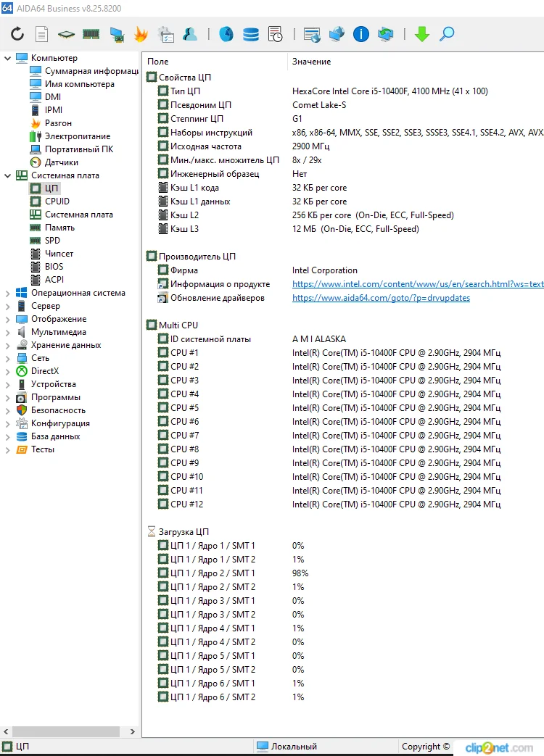Screen dimensions: 544x756
Task: Expand the Сеть tree node
Action: click(7, 358)
